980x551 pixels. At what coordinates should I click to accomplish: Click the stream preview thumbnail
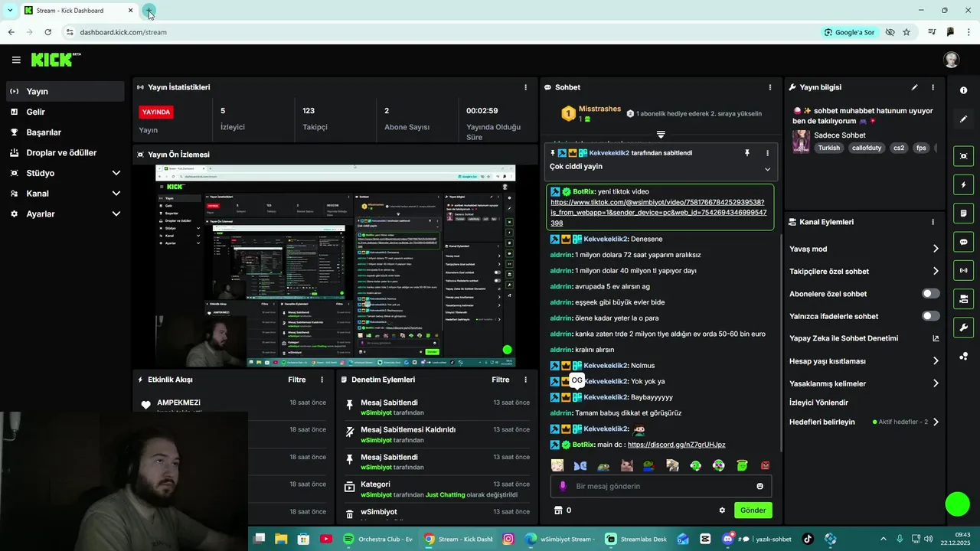tap(335, 266)
